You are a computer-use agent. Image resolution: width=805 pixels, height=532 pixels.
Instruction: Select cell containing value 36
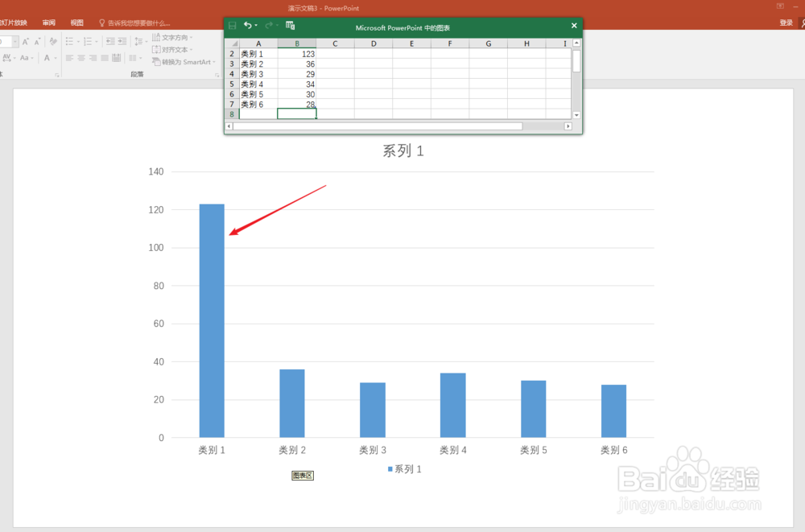tap(297, 64)
